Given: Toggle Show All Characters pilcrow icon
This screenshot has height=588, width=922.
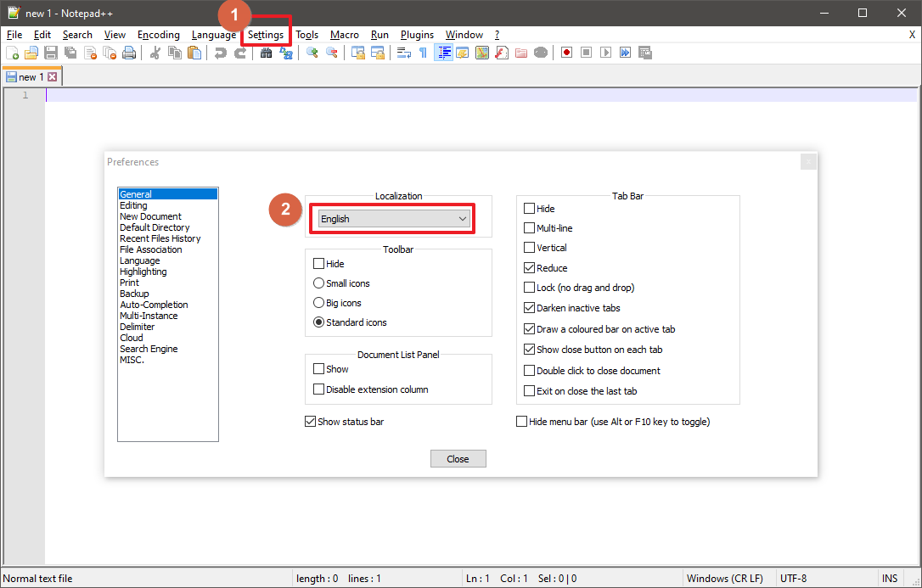Looking at the screenshot, I should [x=423, y=53].
